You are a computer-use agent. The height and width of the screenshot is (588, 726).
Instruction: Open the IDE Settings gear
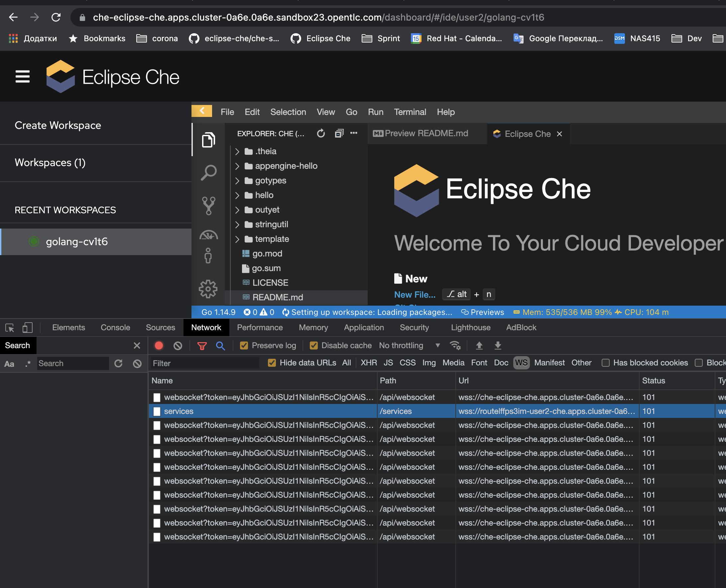208,289
